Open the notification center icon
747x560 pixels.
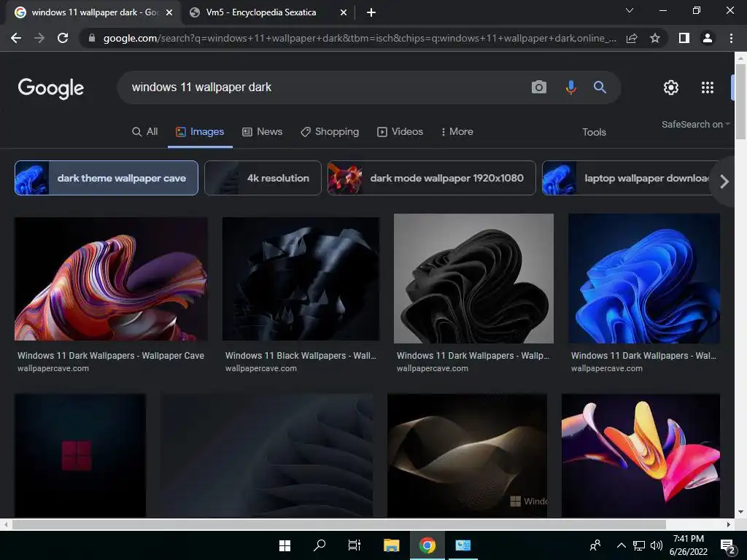[x=727, y=547]
